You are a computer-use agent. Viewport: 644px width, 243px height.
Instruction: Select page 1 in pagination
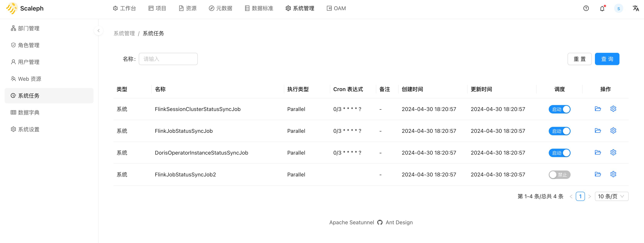click(580, 197)
